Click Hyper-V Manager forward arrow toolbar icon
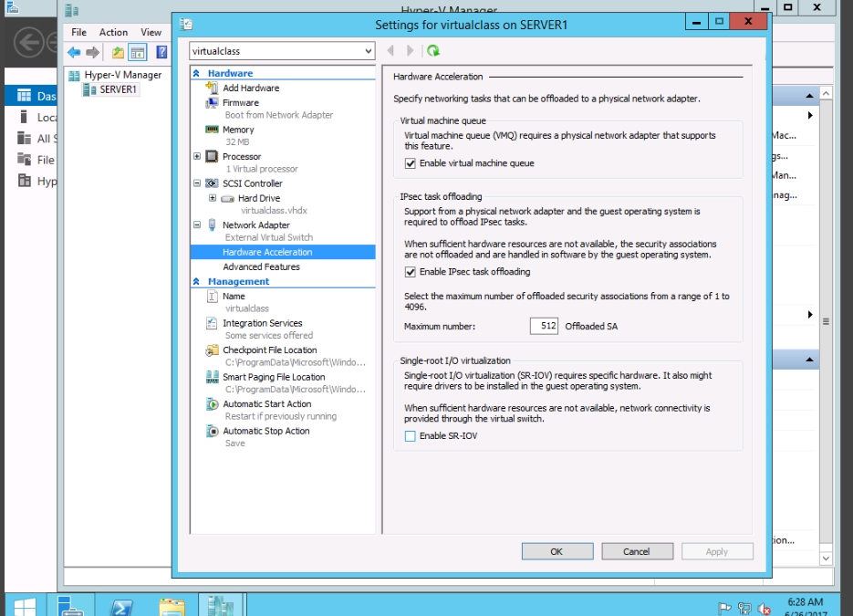 (93, 52)
